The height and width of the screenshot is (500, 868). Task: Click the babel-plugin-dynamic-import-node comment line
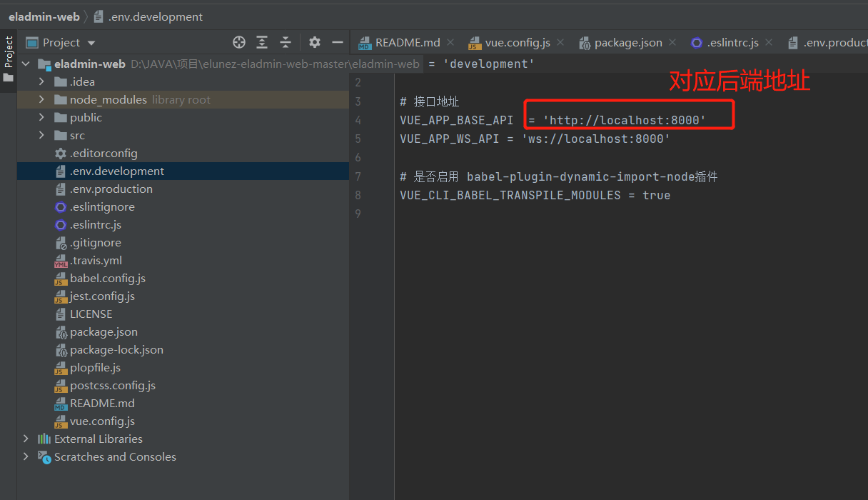(x=559, y=176)
